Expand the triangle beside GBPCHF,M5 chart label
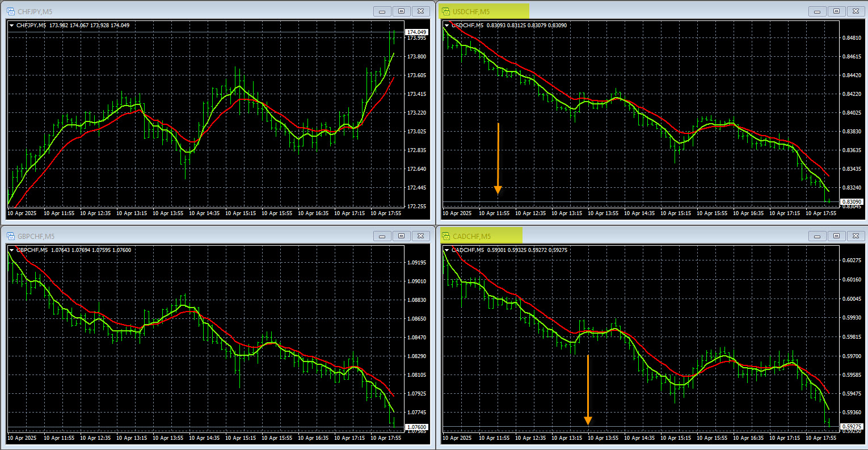 point(12,250)
